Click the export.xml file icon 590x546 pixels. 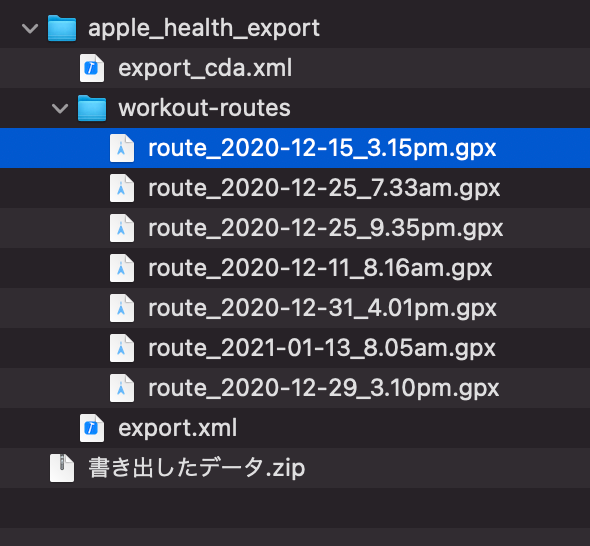point(92,428)
